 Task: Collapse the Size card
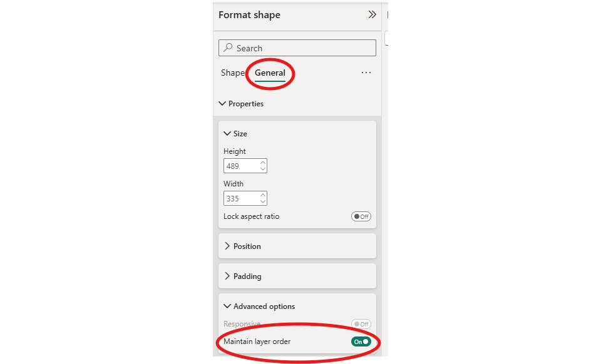[x=227, y=134]
